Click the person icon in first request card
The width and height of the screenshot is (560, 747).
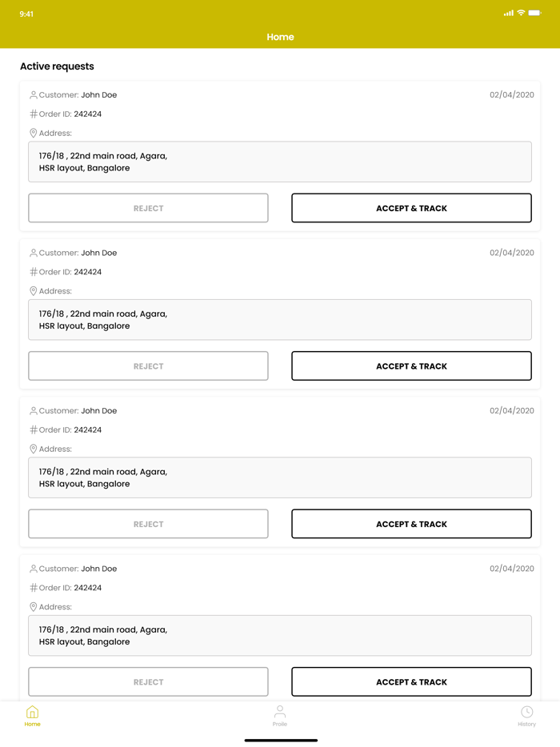tap(34, 95)
